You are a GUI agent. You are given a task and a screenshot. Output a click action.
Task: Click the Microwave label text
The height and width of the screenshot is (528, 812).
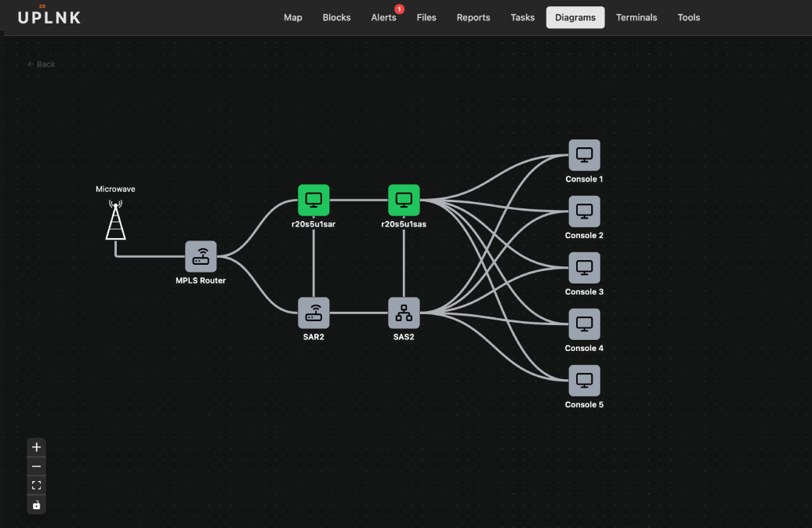pyautogui.click(x=115, y=189)
